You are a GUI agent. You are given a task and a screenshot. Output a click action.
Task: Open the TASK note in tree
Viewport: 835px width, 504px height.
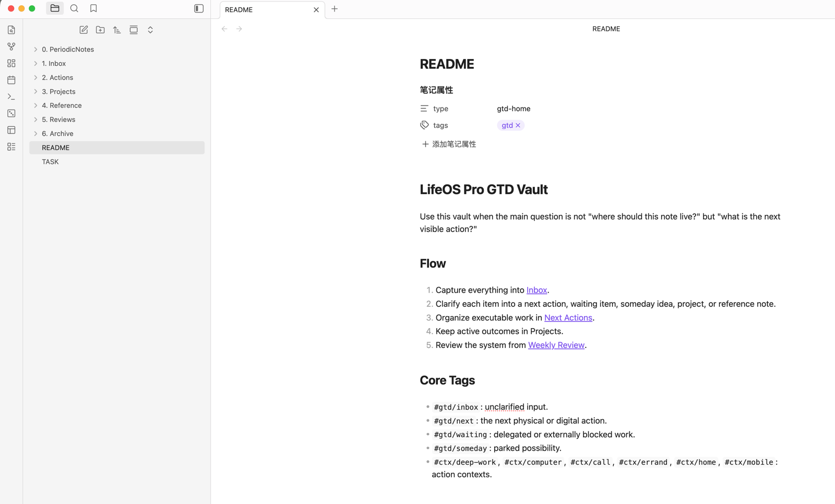117,162
